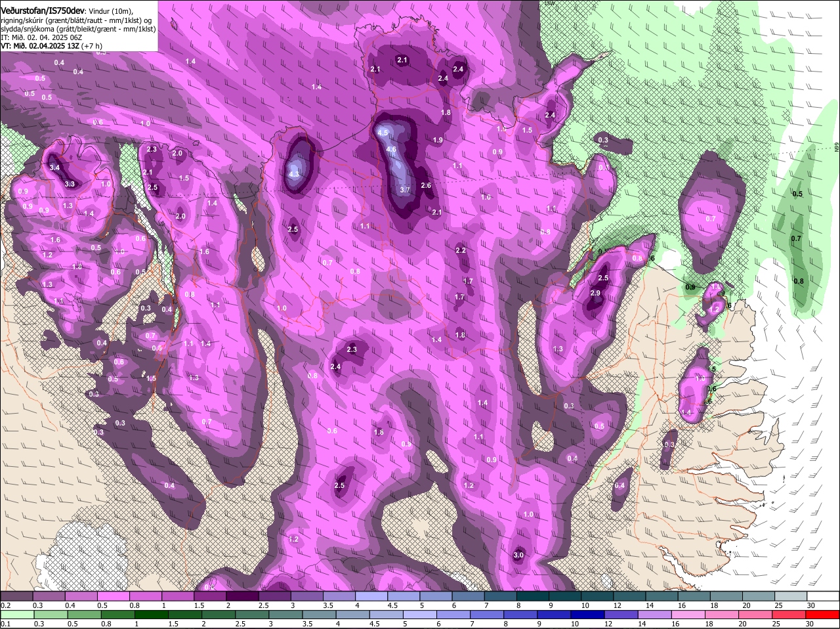Click the precipitation value 2.9 on the map
The height and width of the screenshot is (629, 840).
pyautogui.click(x=595, y=293)
